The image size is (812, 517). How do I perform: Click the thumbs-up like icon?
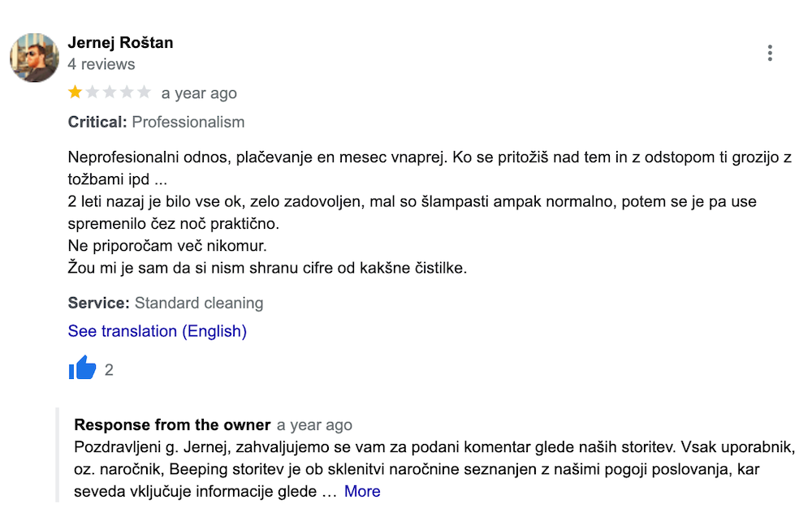click(82, 369)
